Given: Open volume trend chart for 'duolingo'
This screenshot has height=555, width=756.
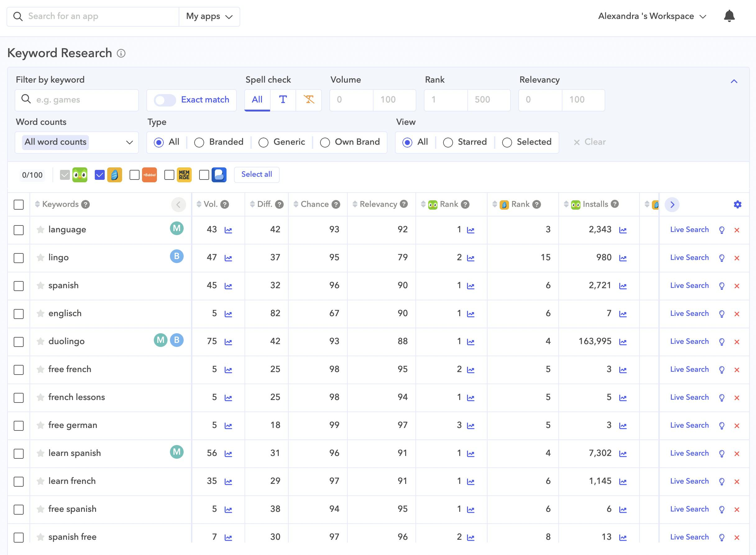Looking at the screenshot, I should (228, 342).
